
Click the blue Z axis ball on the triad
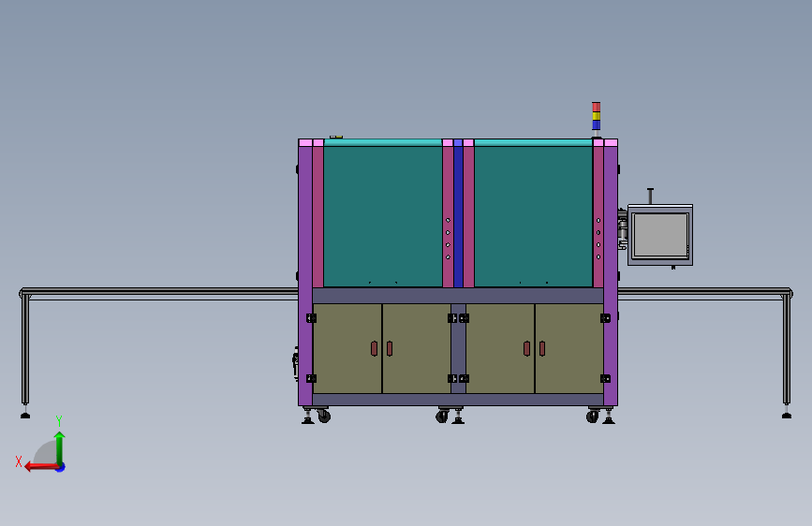[61, 467]
